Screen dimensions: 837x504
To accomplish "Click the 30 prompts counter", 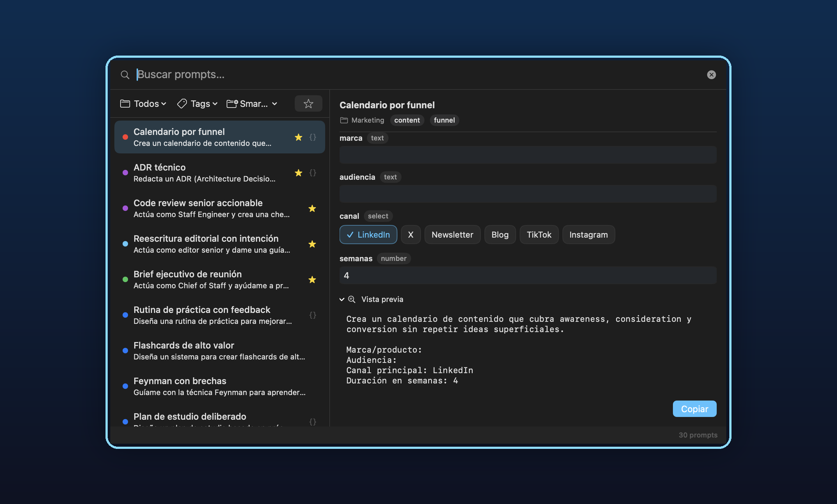I will [x=698, y=435].
